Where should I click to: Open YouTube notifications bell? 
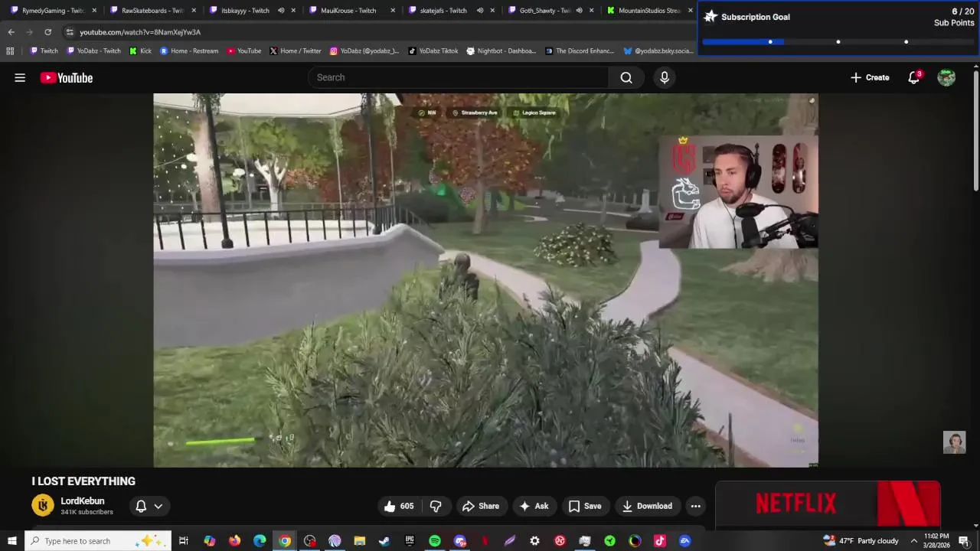tap(913, 77)
